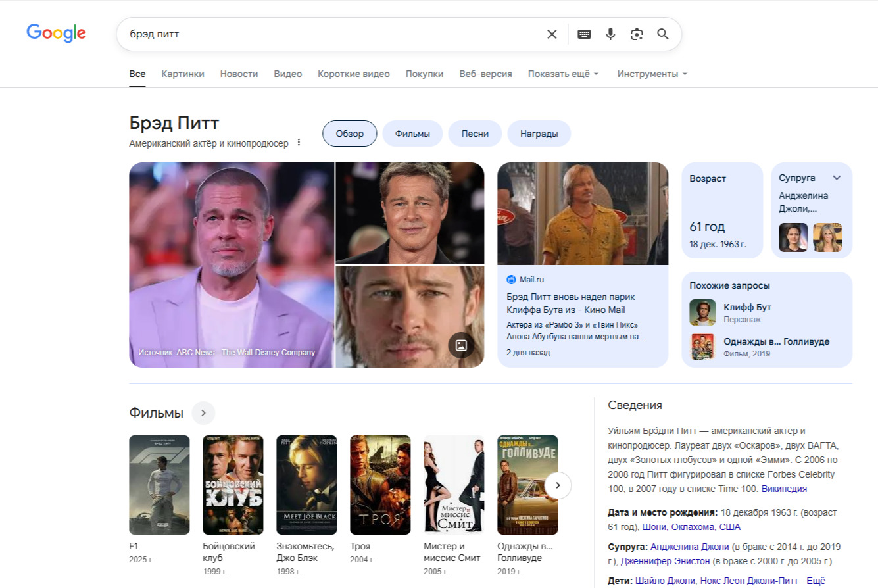Open the three-dot menu next to actor description
This screenshot has height=588, width=878.
299,141
